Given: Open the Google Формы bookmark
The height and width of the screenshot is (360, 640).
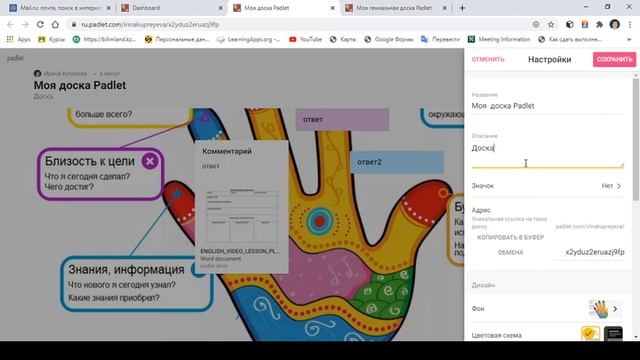Looking at the screenshot, I should [389, 39].
